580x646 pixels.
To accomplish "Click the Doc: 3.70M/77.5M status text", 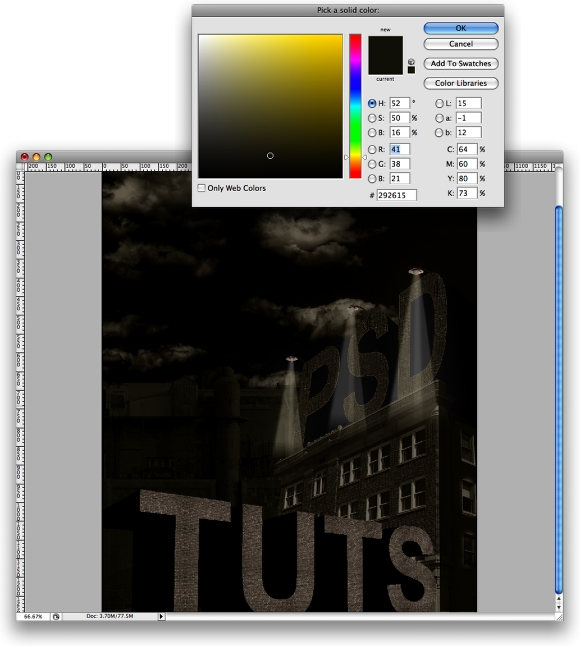I will pyautogui.click(x=110, y=616).
